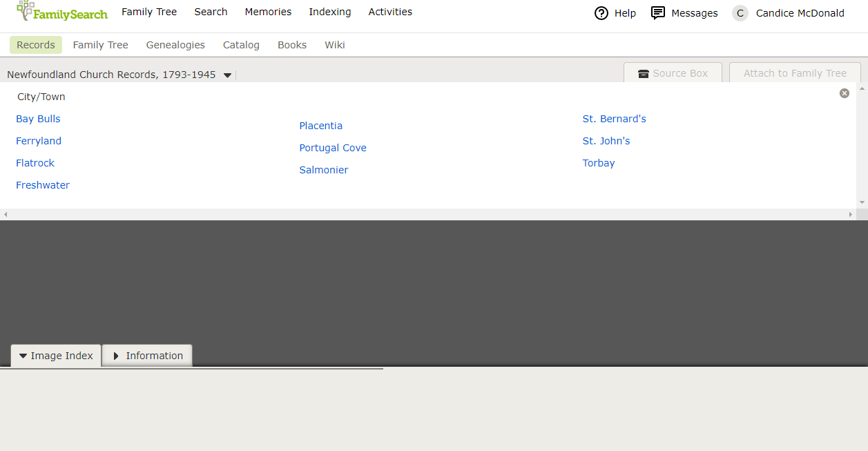Click the Source Box icon button
The image size is (868, 451).
pyautogui.click(x=644, y=74)
